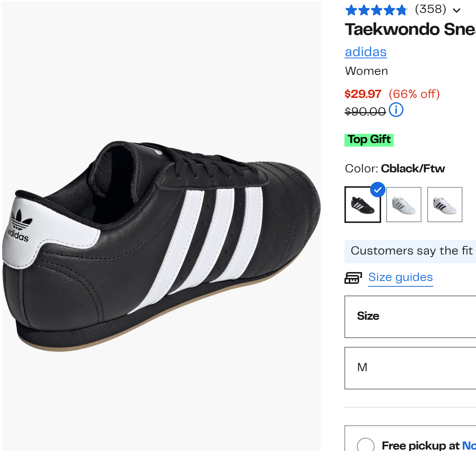Click the Customers say the fit banner
The height and width of the screenshot is (451, 476).
pyautogui.click(x=410, y=251)
